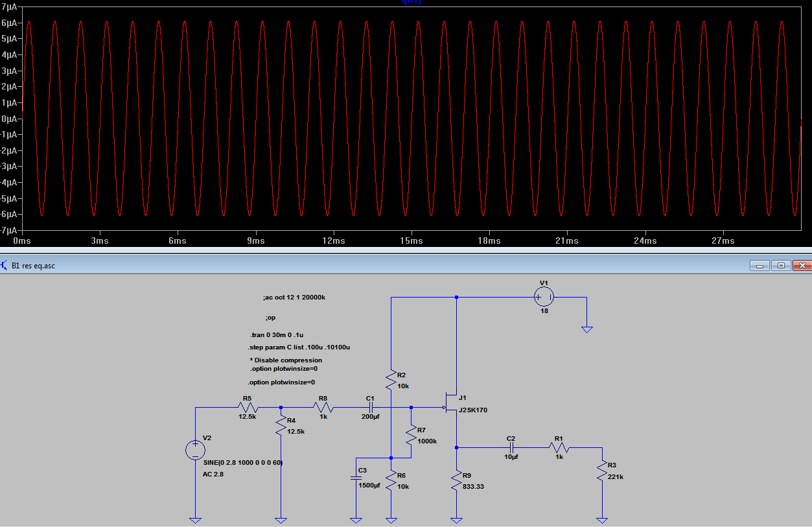
Task: Select the C1 capacitor symbol
Action: [x=370, y=408]
